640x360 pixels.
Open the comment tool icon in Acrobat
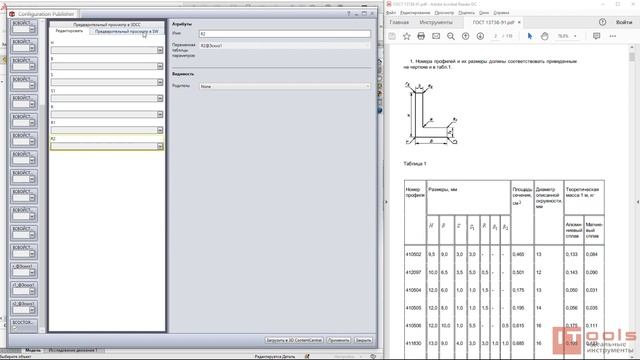(x=596, y=36)
